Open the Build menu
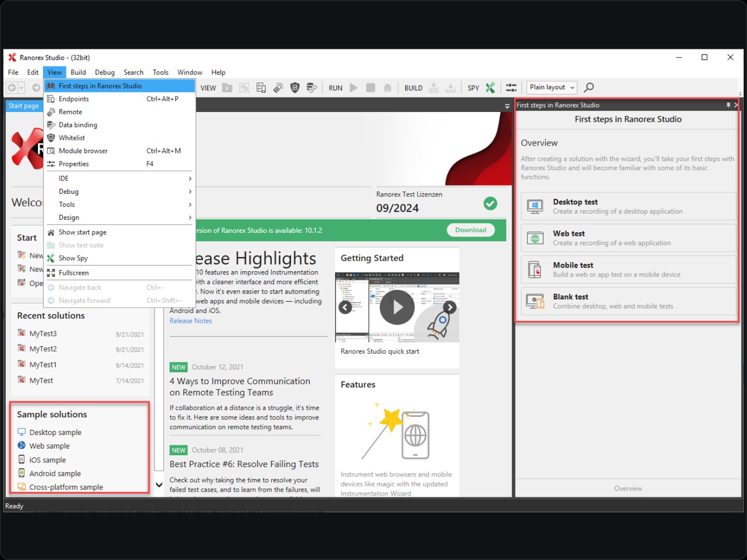This screenshot has height=560, width=747. point(78,72)
